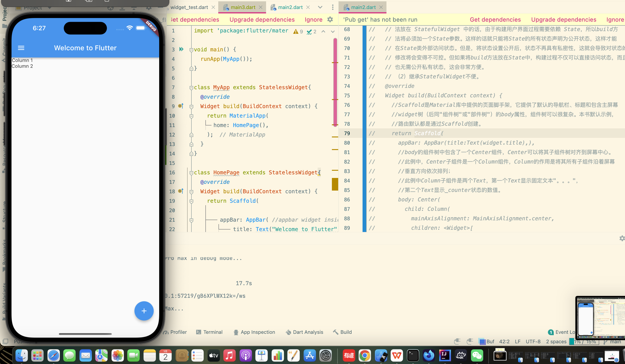Click Upgrade dependencies in right editor

tap(563, 20)
